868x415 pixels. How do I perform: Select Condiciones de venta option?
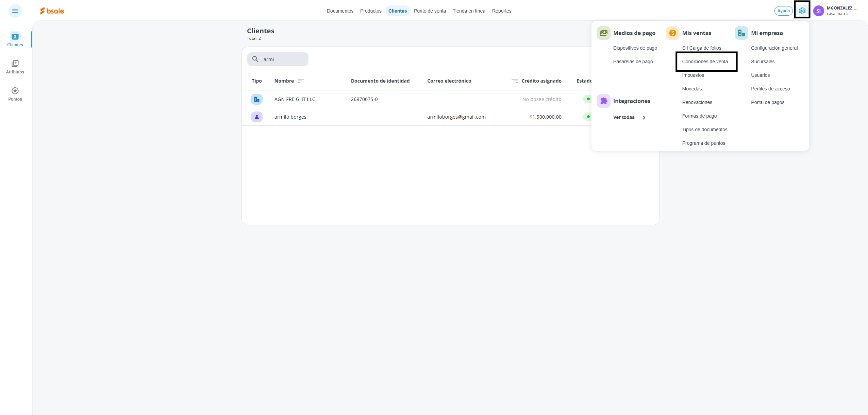pyautogui.click(x=705, y=62)
